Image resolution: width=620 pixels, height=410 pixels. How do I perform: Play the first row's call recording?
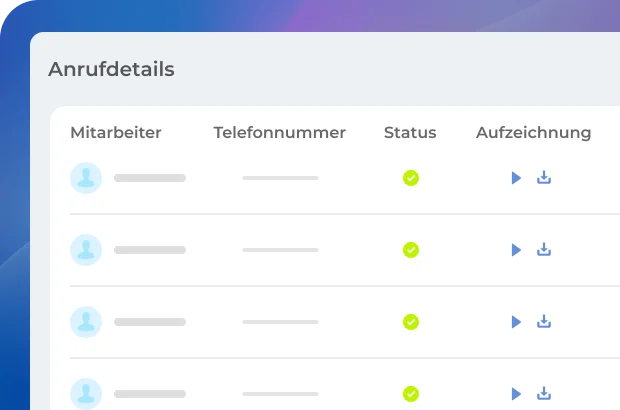pyautogui.click(x=516, y=178)
